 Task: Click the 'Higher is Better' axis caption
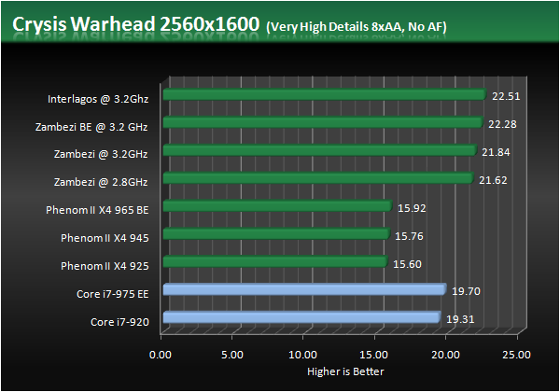(345, 371)
